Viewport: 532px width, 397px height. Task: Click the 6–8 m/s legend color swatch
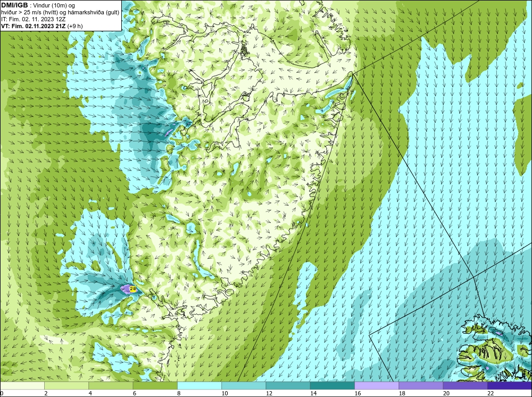click(x=155, y=386)
